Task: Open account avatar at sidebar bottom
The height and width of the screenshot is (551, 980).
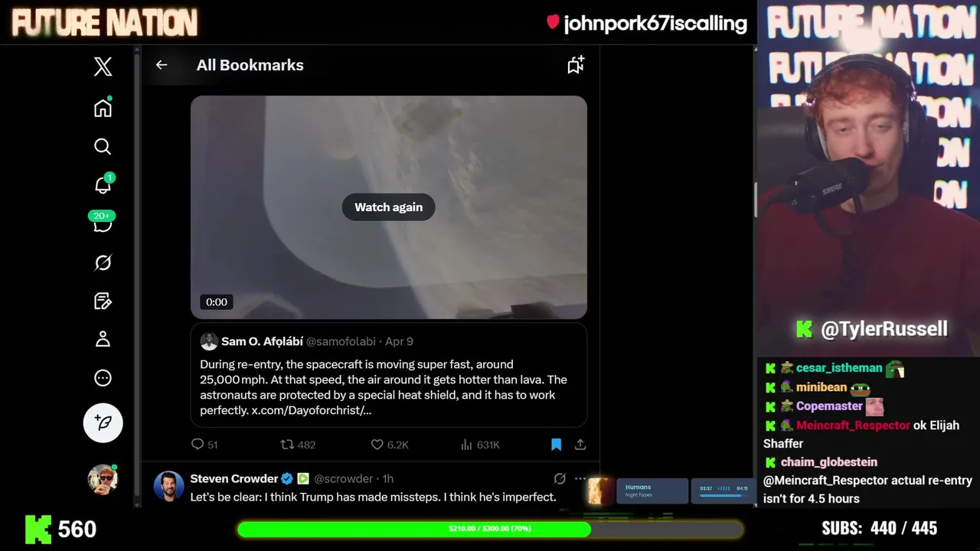Action: 103,479
